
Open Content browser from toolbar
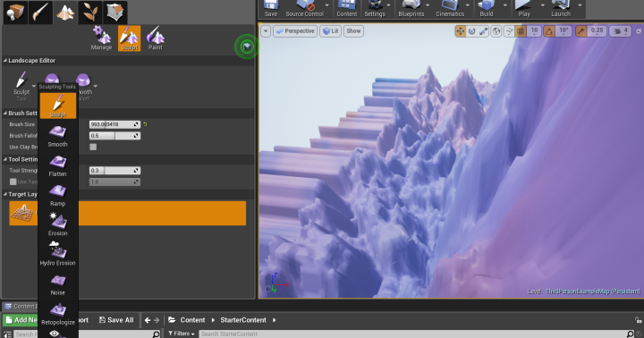click(x=347, y=9)
